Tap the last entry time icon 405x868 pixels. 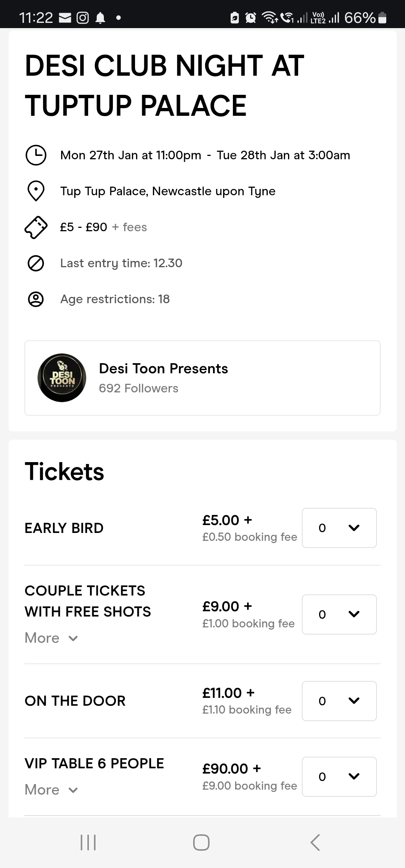pyautogui.click(x=36, y=263)
